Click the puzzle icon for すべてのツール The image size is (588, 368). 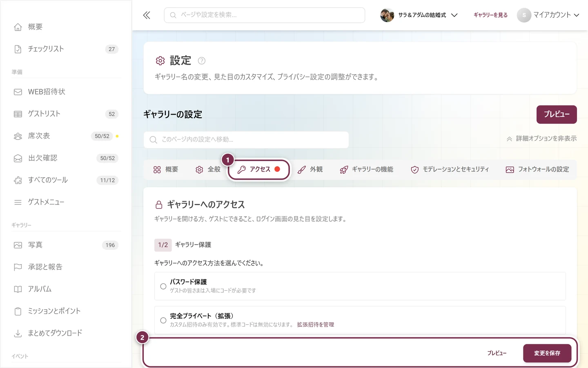click(18, 180)
